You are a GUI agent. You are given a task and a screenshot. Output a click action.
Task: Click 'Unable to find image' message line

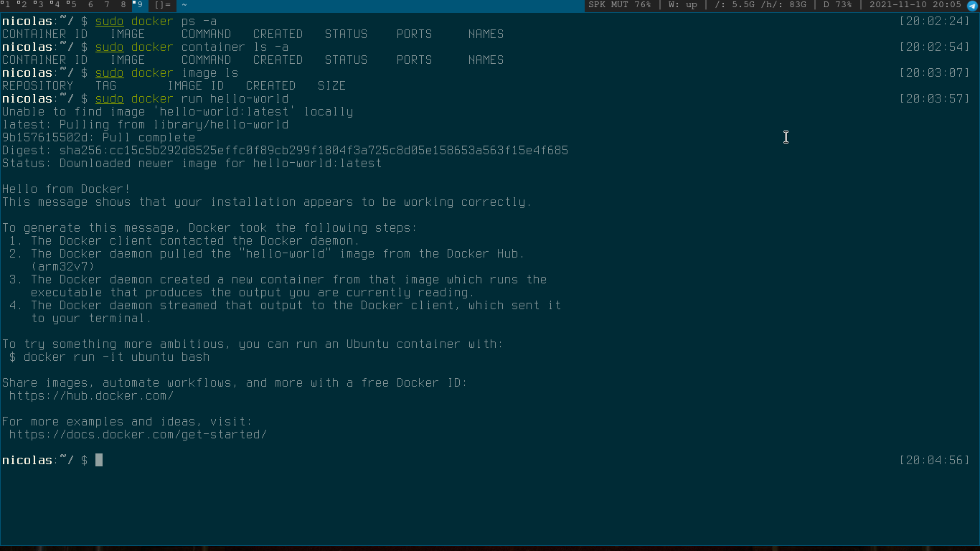point(177,112)
